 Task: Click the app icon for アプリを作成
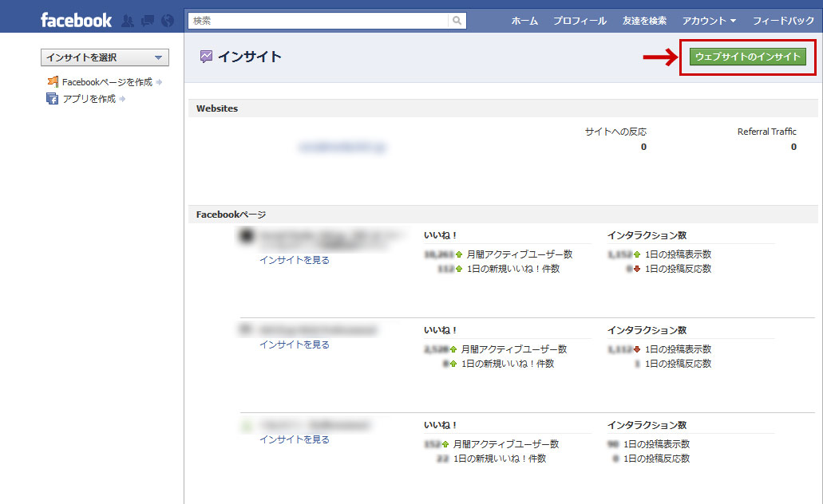click(53, 99)
